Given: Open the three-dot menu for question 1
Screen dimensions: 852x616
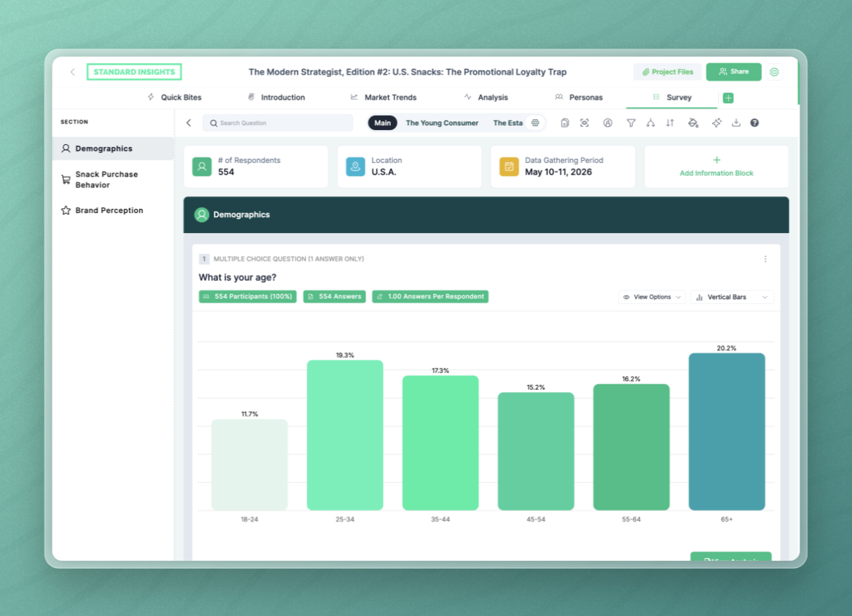Looking at the screenshot, I should tap(765, 259).
